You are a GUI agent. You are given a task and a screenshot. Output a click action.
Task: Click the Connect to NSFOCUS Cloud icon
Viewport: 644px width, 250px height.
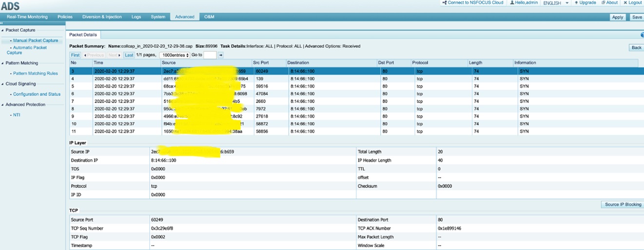point(445,2)
